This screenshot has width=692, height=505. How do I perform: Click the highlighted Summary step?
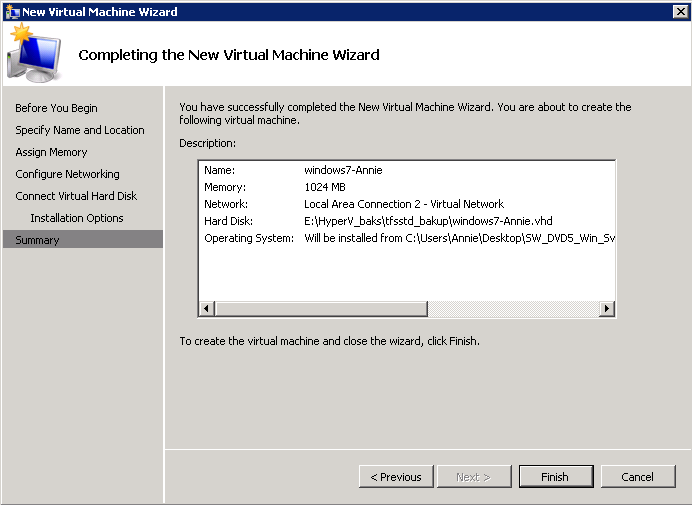pos(37,240)
